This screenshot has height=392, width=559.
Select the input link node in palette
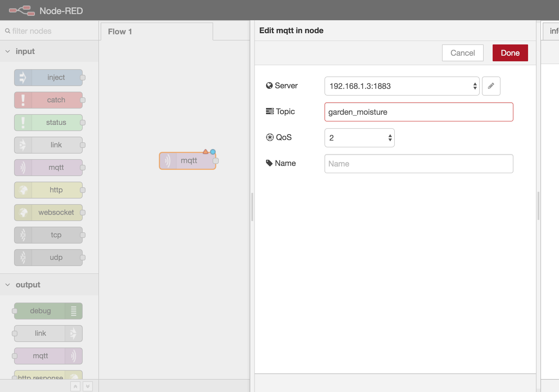(x=48, y=145)
